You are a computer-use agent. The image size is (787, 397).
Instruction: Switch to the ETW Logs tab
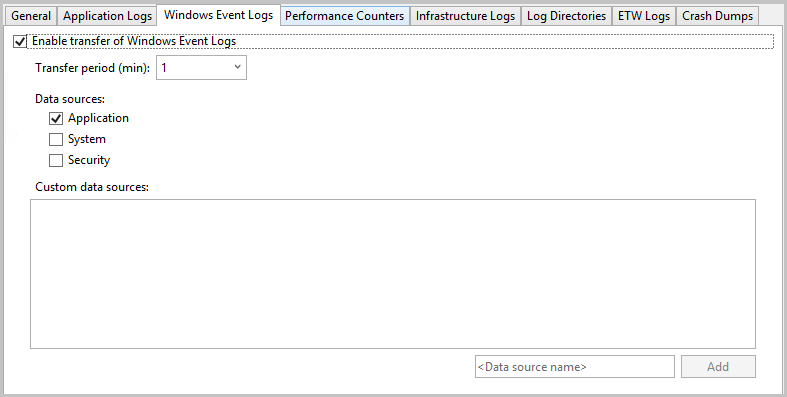pyautogui.click(x=644, y=16)
